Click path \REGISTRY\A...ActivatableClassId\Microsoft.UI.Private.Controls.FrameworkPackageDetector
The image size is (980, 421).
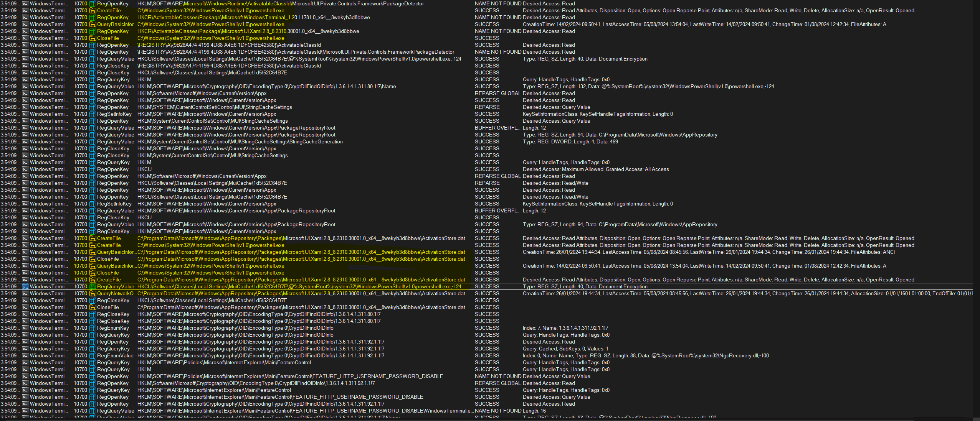pos(296,52)
